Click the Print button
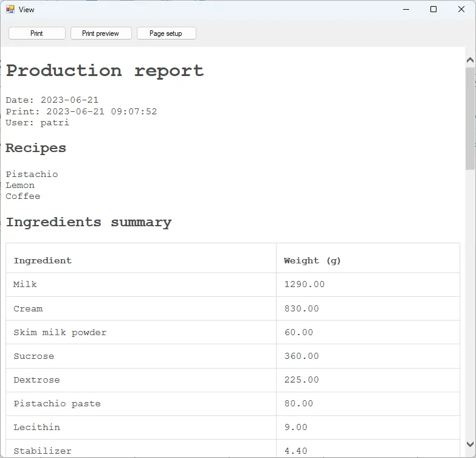 pyautogui.click(x=36, y=33)
